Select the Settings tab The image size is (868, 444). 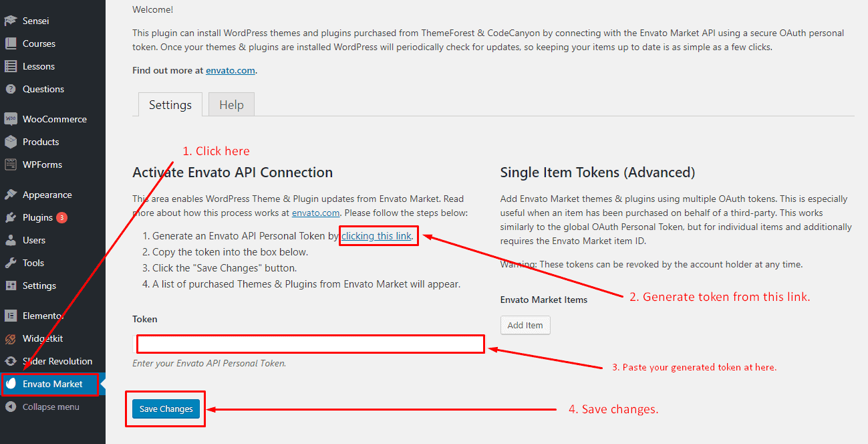[170, 105]
